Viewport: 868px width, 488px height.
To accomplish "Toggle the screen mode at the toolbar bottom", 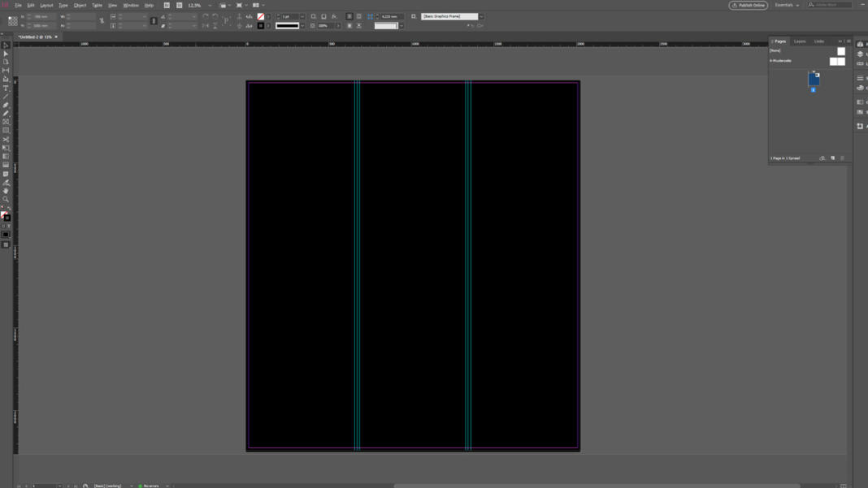I will click(5, 243).
